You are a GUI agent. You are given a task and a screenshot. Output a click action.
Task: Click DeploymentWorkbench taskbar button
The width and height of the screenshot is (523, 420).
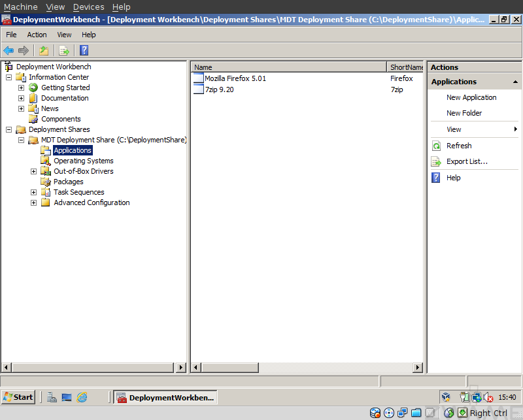[165, 397]
